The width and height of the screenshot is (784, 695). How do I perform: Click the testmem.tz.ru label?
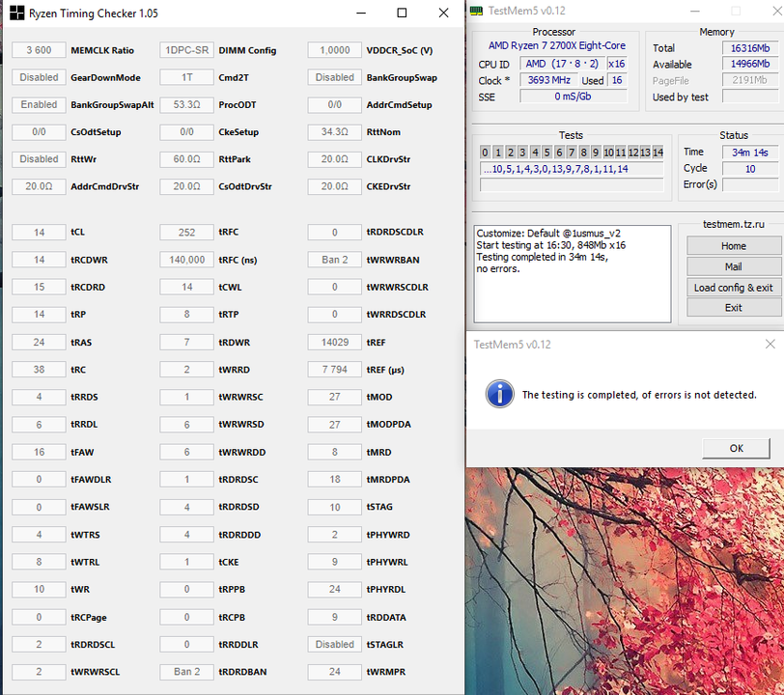click(734, 224)
